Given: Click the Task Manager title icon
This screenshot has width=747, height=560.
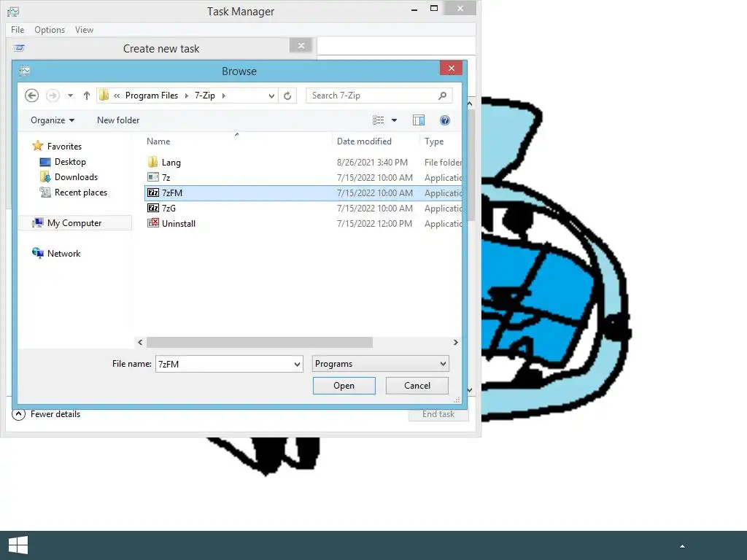Looking at the screenshot, I should coord(13,12).
